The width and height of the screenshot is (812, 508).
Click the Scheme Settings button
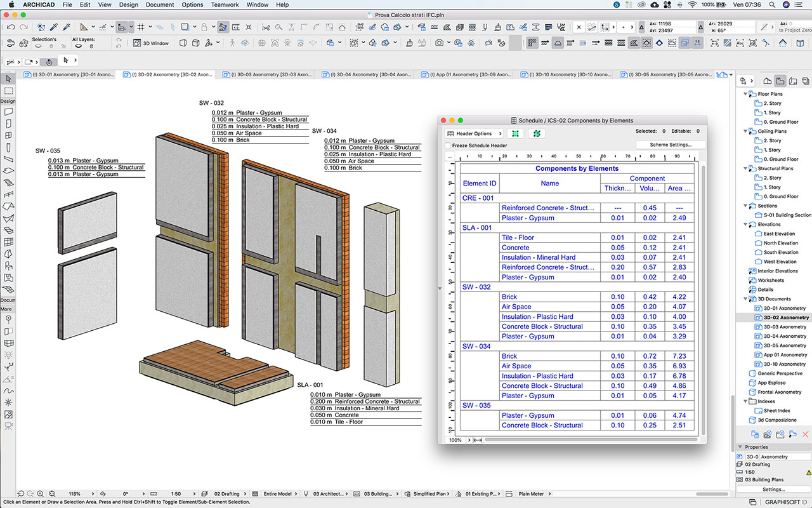(x=671, y=144)
